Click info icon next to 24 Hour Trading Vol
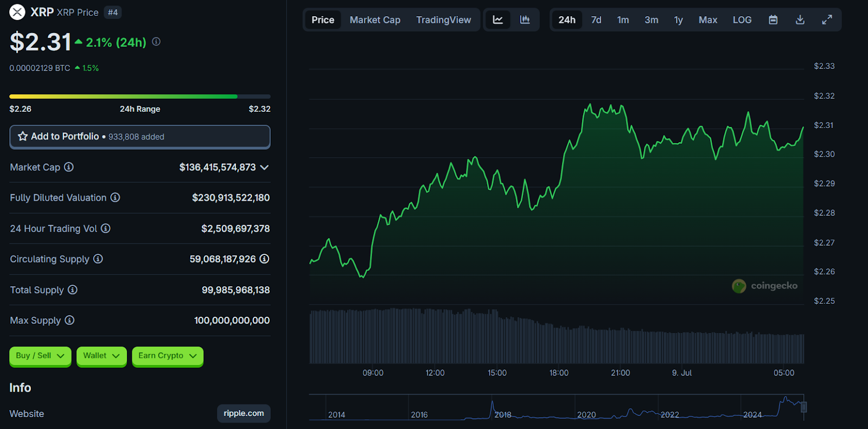This screenshot has height=429, width=868. 106,228
